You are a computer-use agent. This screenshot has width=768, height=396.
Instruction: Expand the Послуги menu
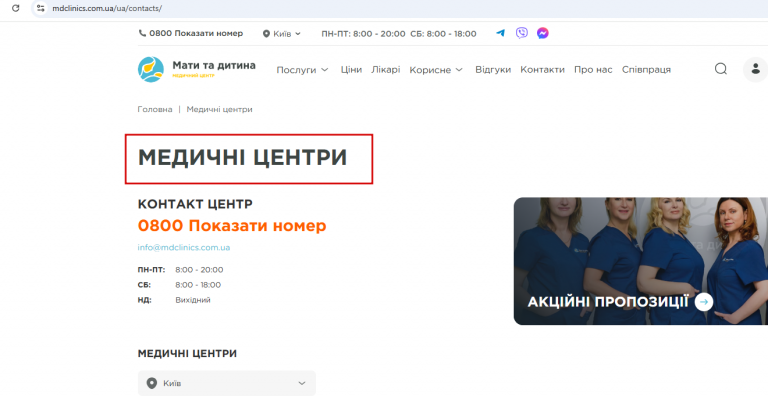coord(302,70)
